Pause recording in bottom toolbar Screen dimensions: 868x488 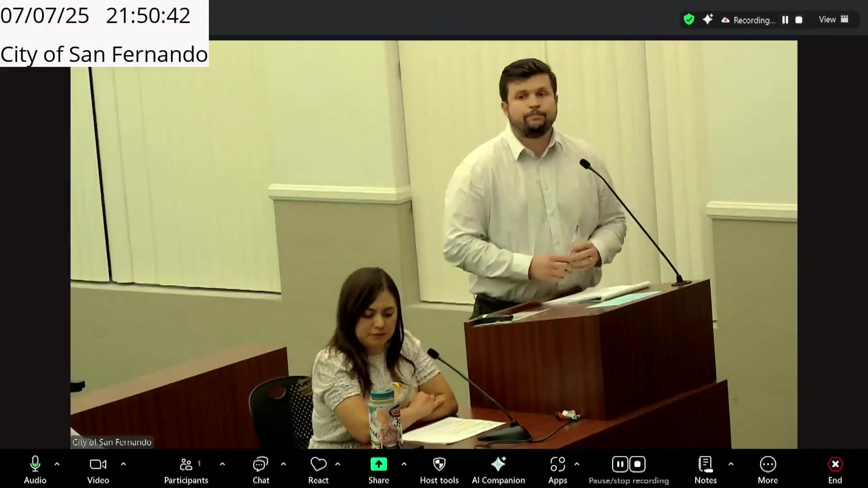pyautogui.click(x=620, y=464)
